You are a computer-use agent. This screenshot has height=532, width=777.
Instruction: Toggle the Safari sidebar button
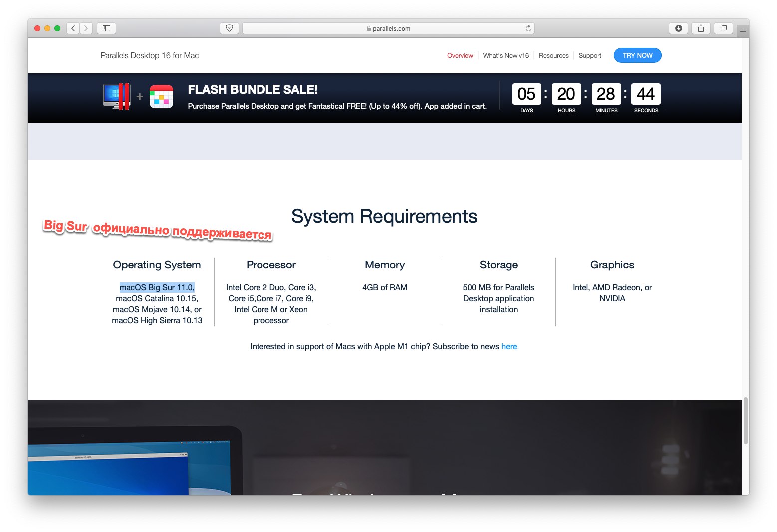click(106, 28)
